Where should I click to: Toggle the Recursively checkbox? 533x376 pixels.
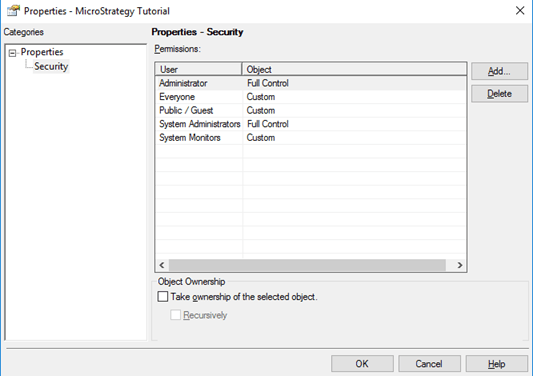point(175,315)
